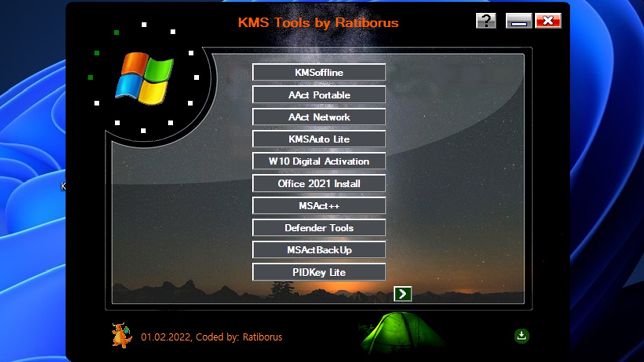
Task: Close the KMS Tools window
Action: (548, 21)
